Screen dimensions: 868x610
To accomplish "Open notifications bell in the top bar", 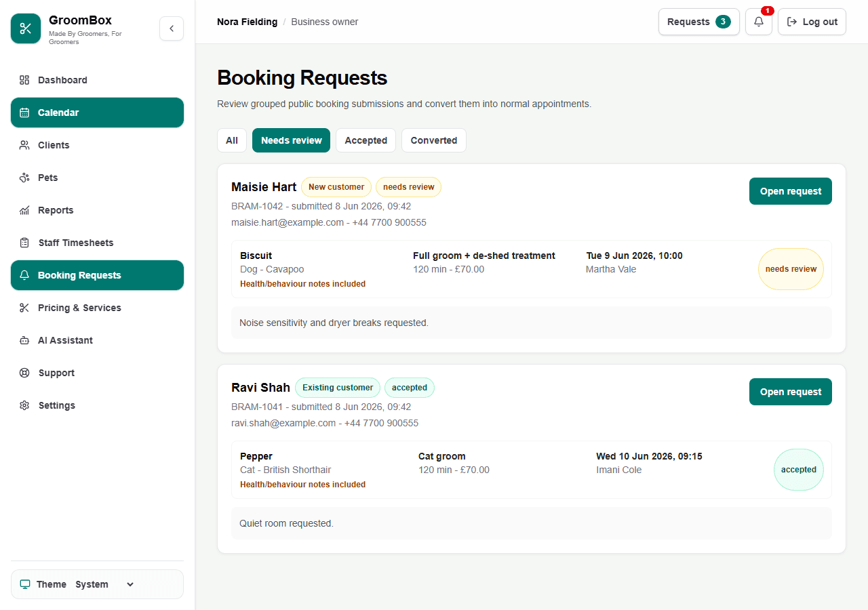I will click(759, 22).
